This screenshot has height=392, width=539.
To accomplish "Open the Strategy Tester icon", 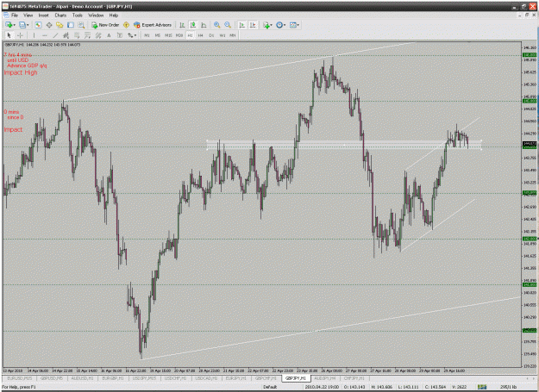I will point(81,25).
